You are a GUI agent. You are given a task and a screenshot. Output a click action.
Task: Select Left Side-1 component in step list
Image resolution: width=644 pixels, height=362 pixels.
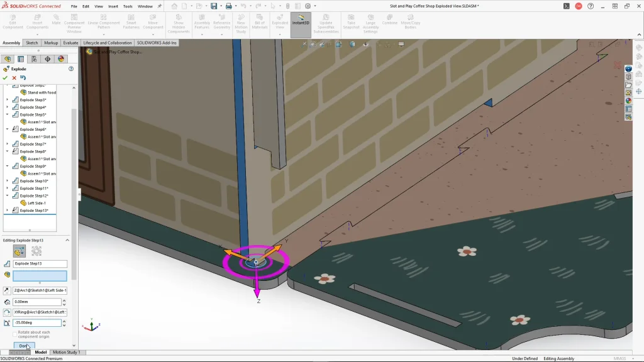[36, 203]
